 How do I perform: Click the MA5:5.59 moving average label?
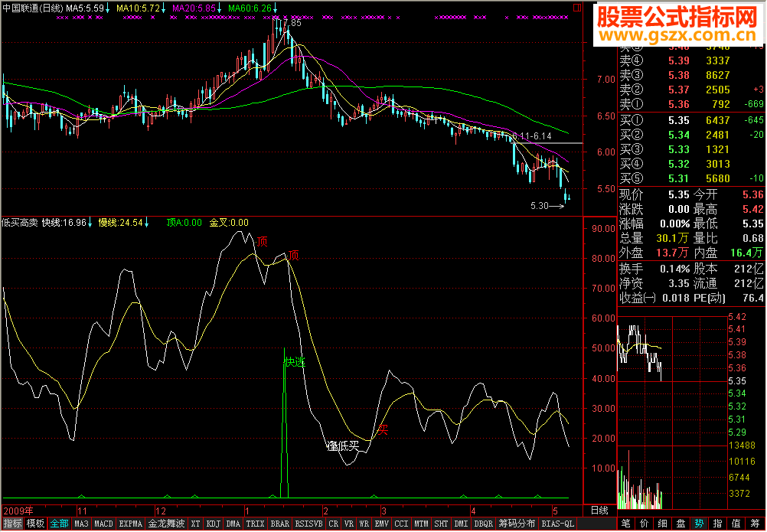click(x=85, y=8)
